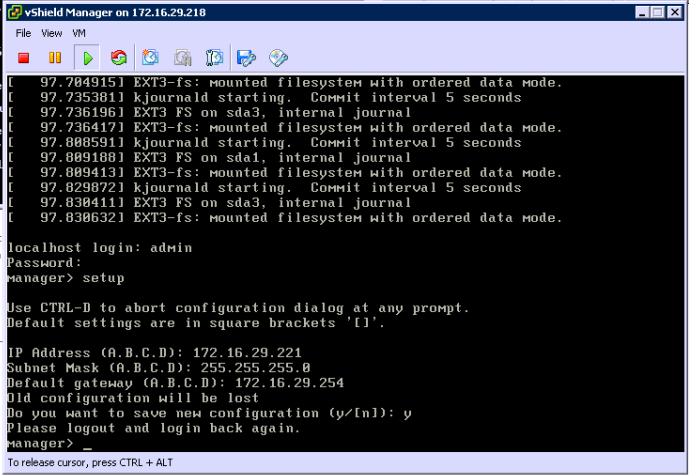Click the Revert to snapshot icon
Image resolution: width=689 pixels, height=475 pixels.
(183, 57)
